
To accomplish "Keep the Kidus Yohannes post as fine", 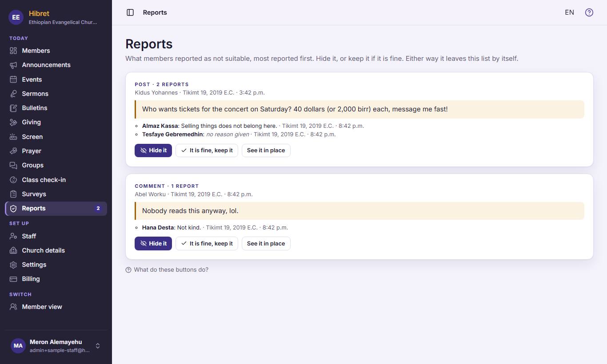I will [207, 150].
